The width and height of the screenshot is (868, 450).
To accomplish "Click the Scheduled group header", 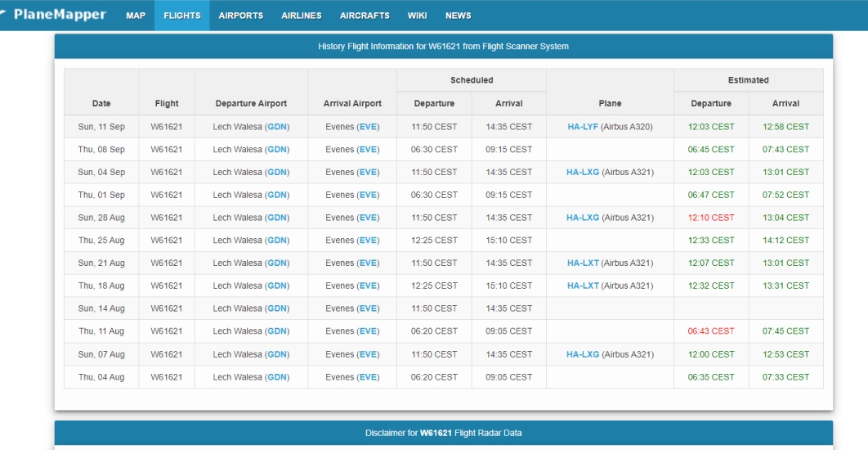I will 472,80.
